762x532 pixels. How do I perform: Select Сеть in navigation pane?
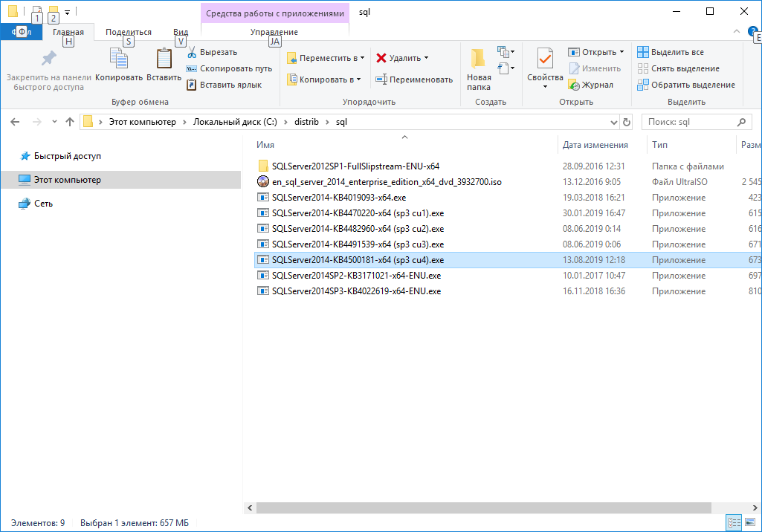point(43,204)
